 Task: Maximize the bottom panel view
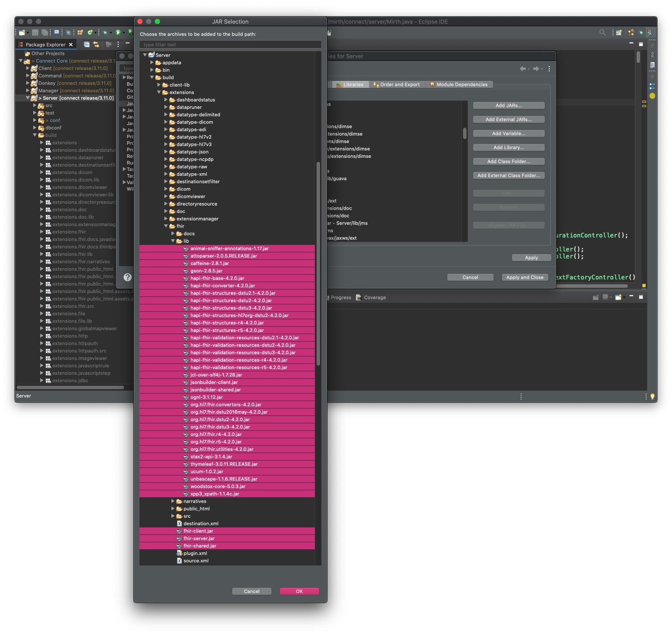point(641,297)
